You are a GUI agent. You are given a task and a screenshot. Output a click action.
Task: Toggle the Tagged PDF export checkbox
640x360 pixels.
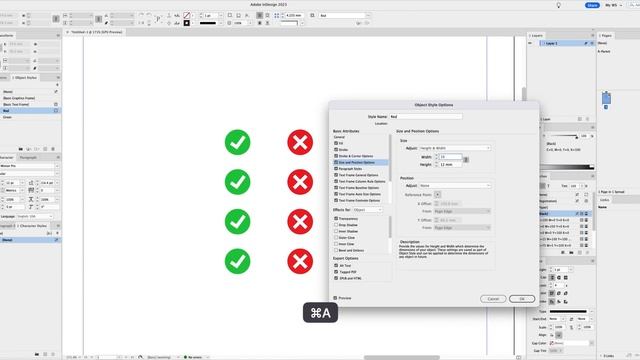click(336, 271)
